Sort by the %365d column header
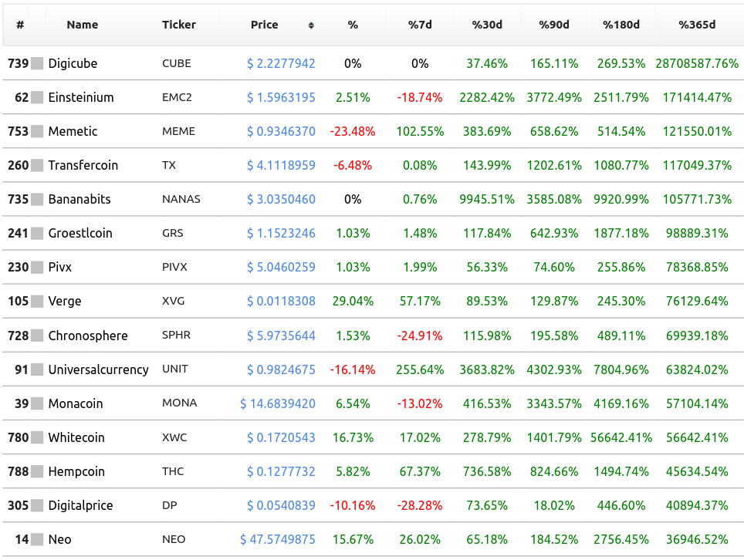The width and height of the screenshot is (744, 560). [x=697, y=25]
